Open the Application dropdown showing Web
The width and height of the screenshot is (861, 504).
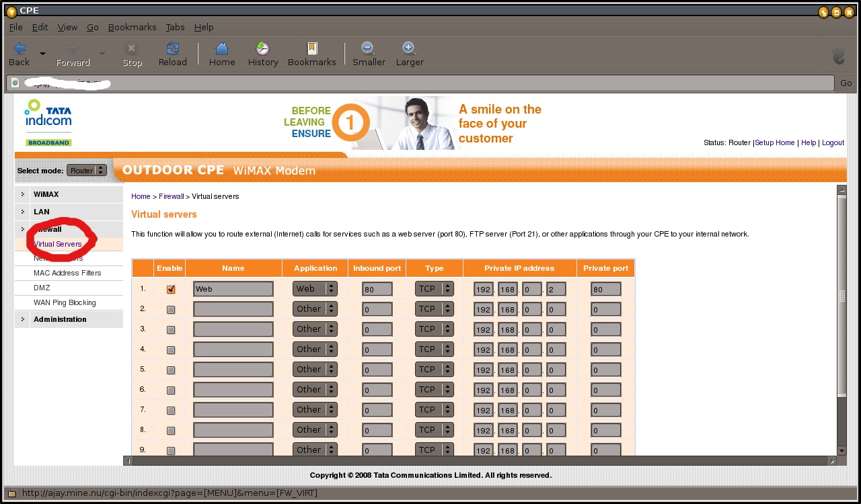(x=315, y=288)
